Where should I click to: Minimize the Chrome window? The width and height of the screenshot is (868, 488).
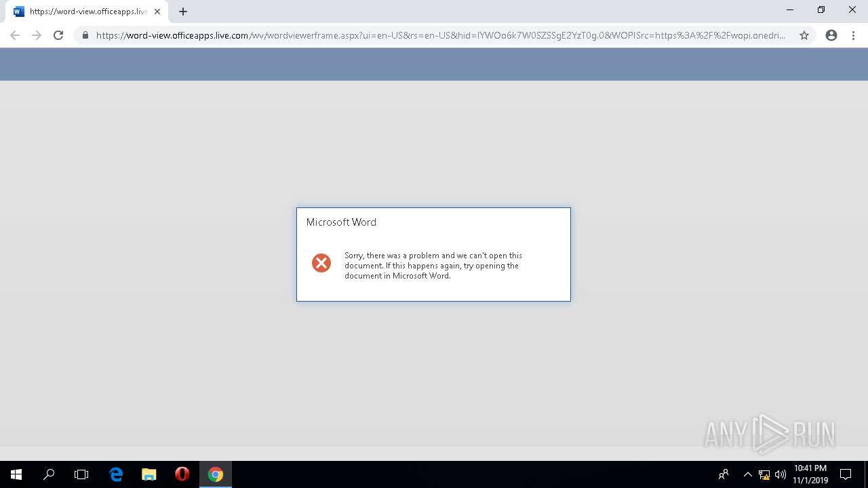[x=790, y=9]
